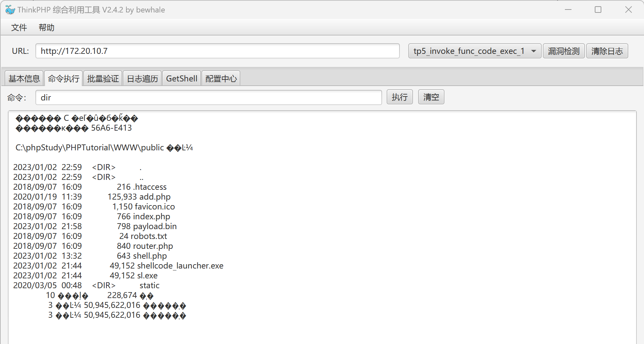644x344 pixels.
Task: Go to the 日志遍历 tab
Action: tap(142, 79)
